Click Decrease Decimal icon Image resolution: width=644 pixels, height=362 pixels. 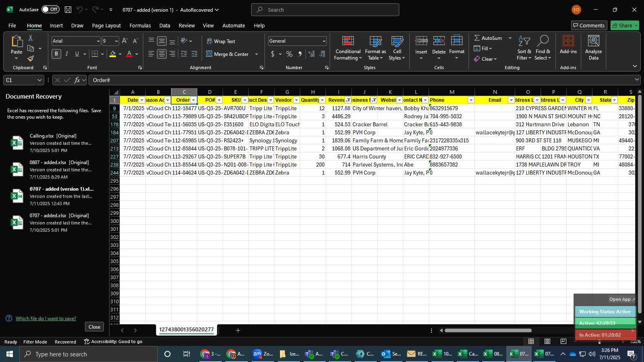tap(322, 54)
